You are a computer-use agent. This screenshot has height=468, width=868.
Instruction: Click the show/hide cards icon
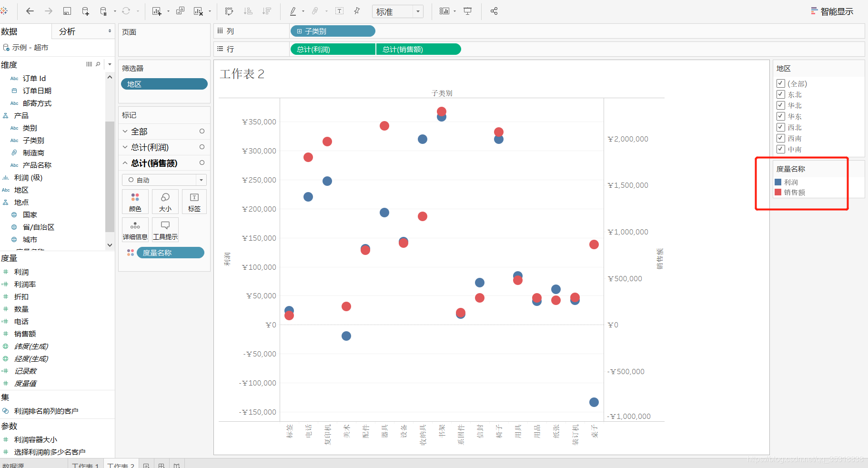tap(444, 11)
